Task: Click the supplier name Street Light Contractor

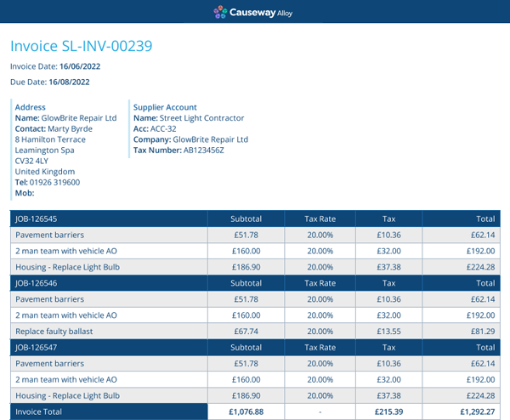Action: pyautogui.click(x=201, y=118)
